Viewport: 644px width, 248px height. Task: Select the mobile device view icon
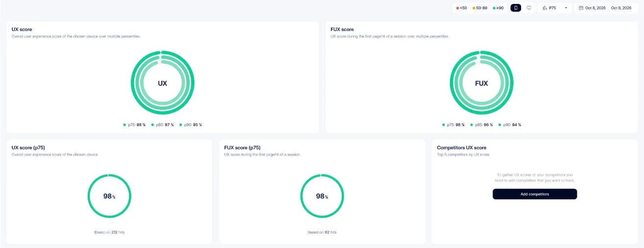pos(516,8)
